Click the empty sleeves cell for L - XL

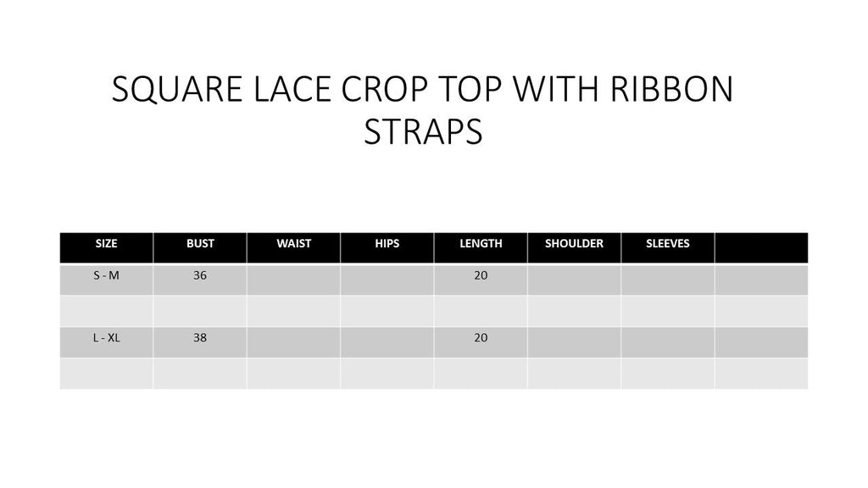pos(668,342)
